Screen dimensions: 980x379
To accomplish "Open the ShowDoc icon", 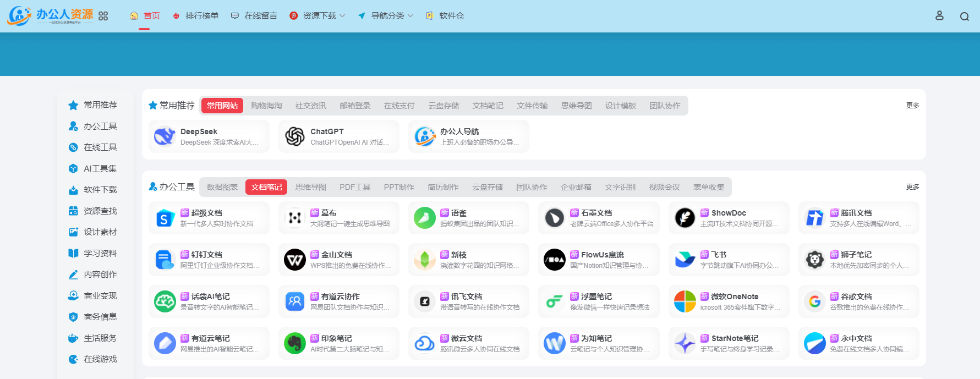I will coord(685,218).
